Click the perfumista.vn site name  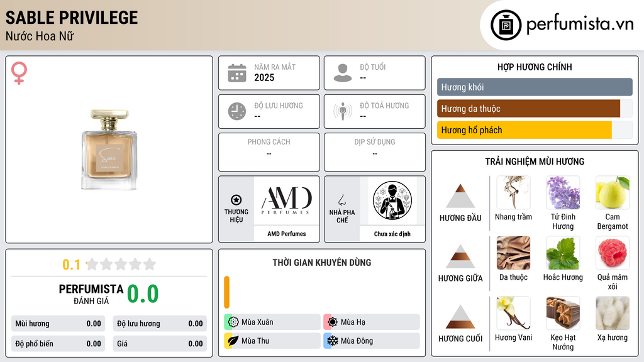point(580,25)
